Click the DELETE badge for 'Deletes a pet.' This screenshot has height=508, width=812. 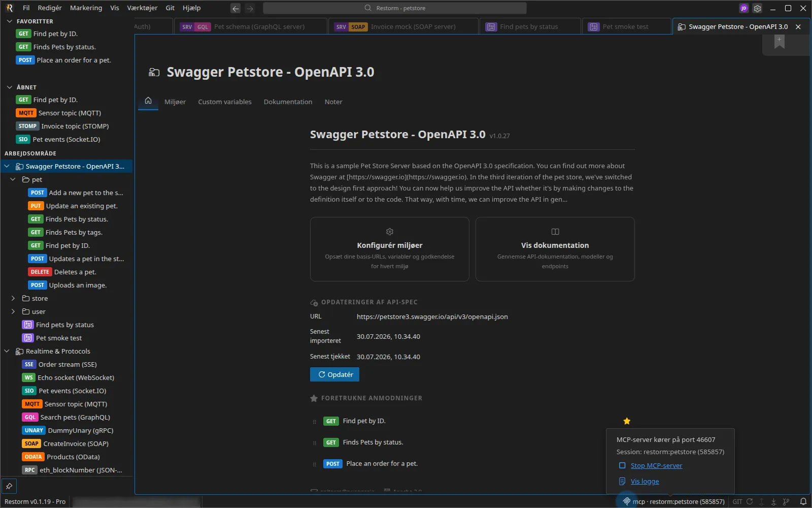[40, 272]
